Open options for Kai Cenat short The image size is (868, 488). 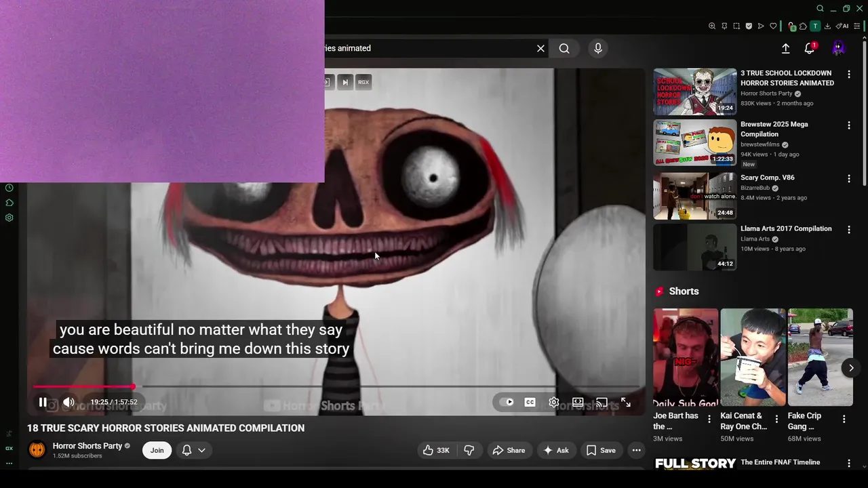776,420
